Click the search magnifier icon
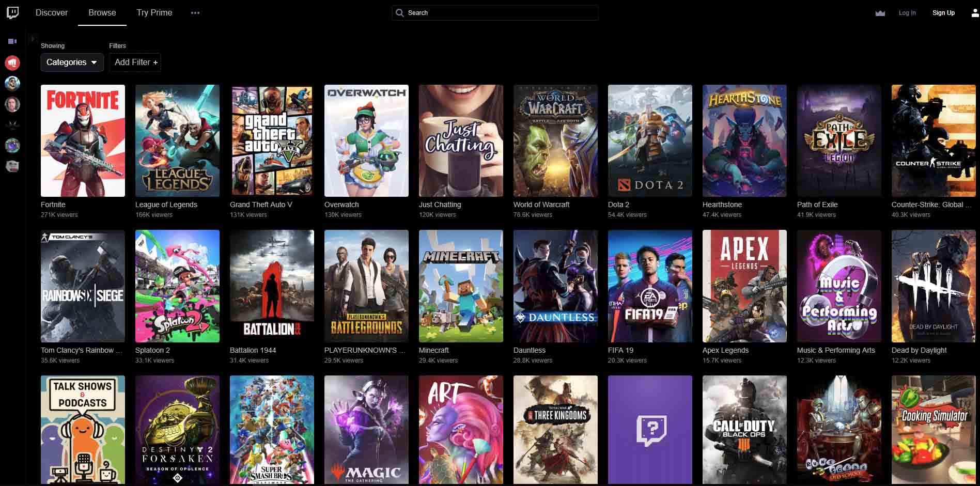This screenshot has height=486, width=980. [399, 13]
